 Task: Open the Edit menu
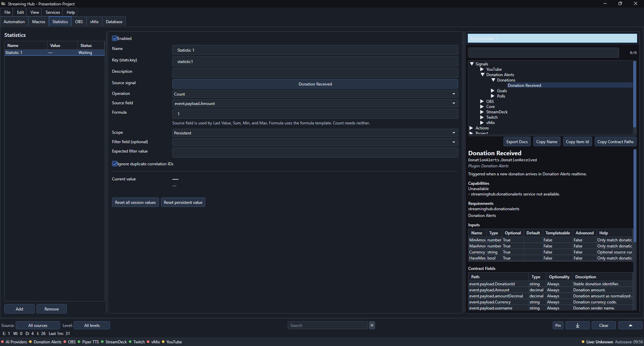point(20,12)
